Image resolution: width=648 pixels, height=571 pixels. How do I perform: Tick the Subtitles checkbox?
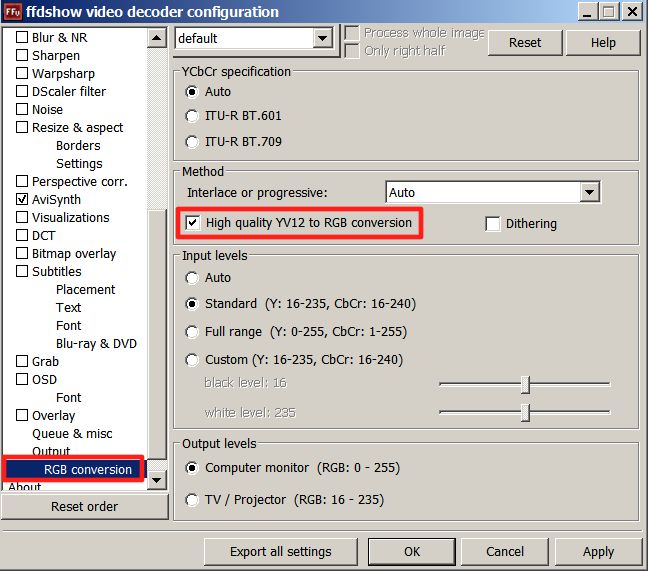[21, 271]
